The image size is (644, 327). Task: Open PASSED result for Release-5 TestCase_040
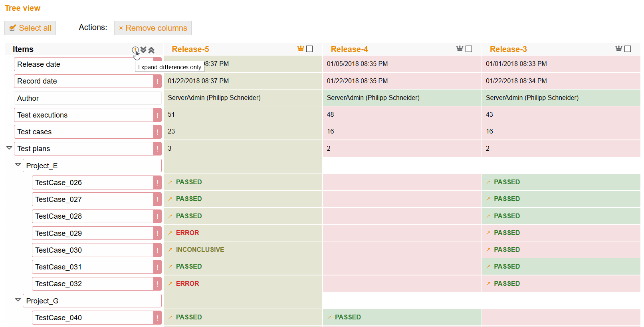(x=189, y=317)
